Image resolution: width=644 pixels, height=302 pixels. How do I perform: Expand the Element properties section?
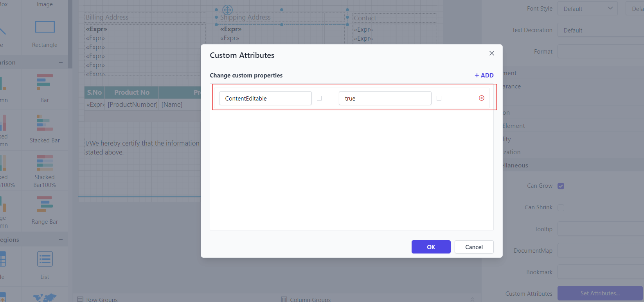[x=514, y=126]
